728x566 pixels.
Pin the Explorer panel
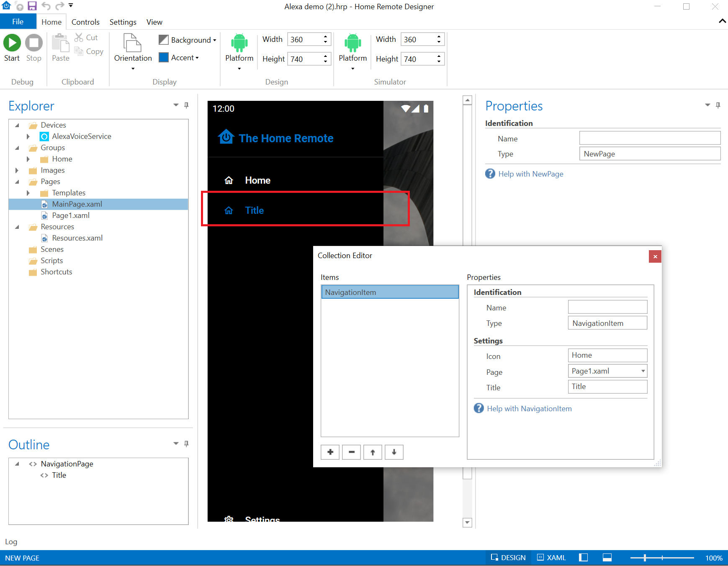pos(187,105)
